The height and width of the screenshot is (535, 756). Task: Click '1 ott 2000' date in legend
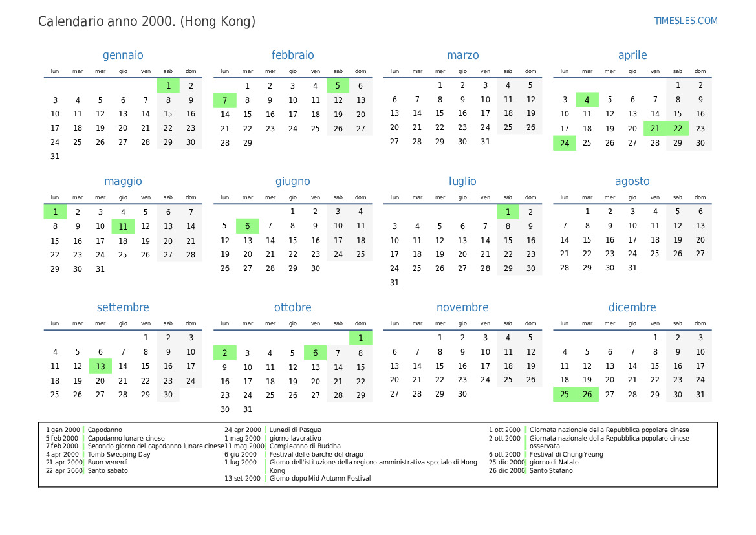(x=504, y=430)
